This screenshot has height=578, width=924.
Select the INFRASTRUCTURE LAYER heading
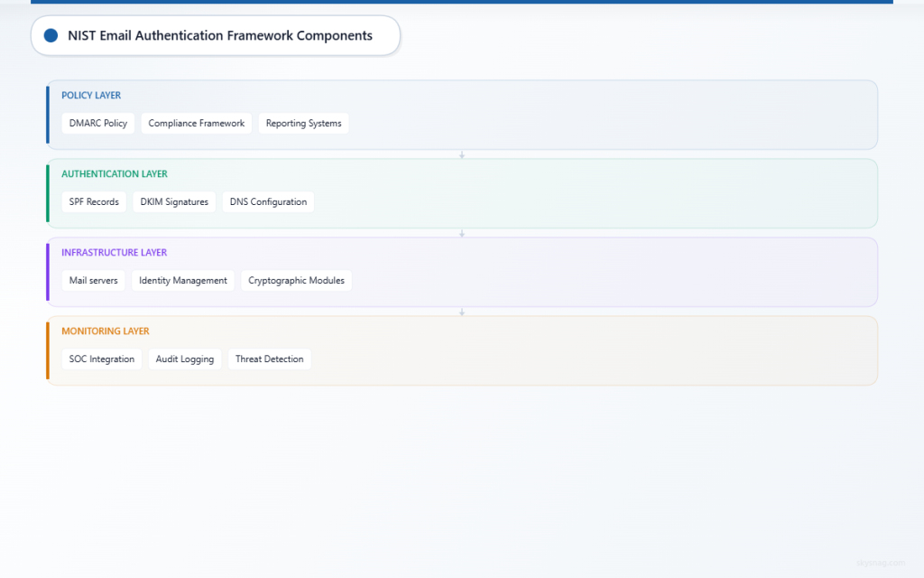[114, 252]
